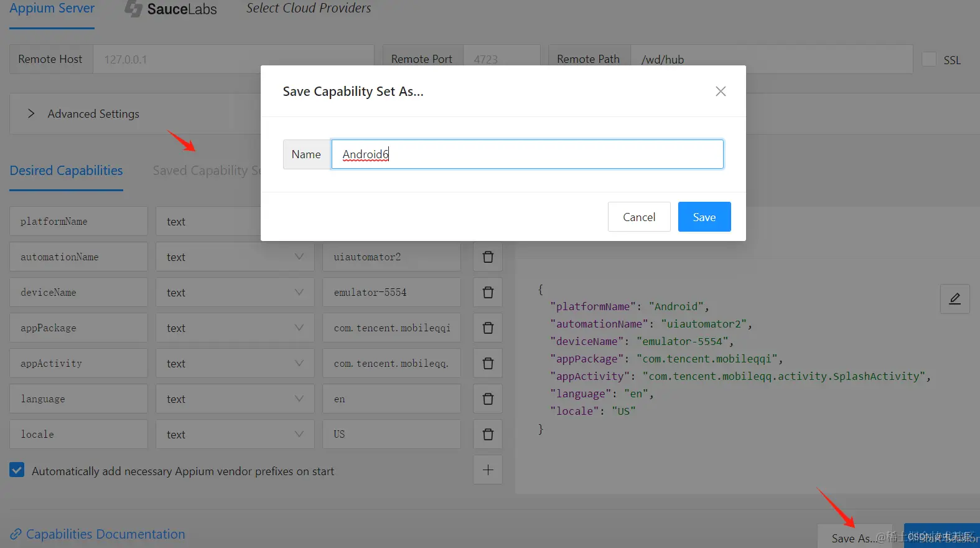Switch to SauceLabs tab
Image resolution: width=980 pixels, height=548 pixels.
click(171, 9)
